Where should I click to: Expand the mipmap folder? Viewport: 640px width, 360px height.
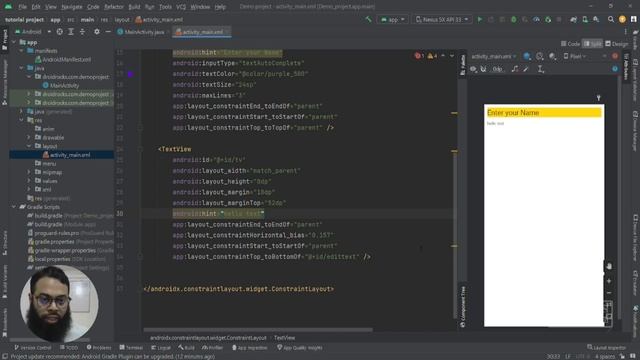tap(29, 172)
